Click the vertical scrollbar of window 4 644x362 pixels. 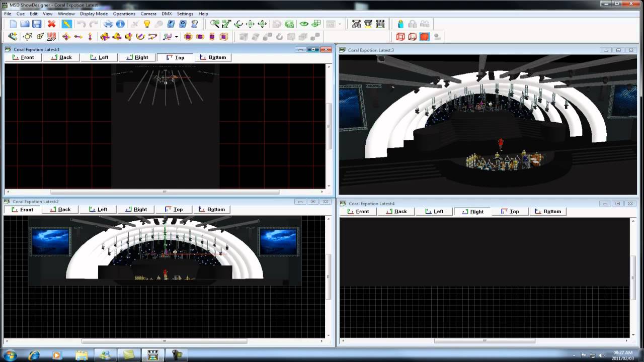pyautogui.click(x=633, y=278)
